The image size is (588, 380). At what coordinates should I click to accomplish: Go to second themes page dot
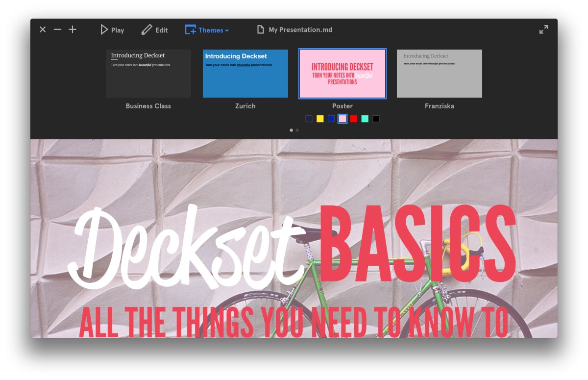pos(297,130)
